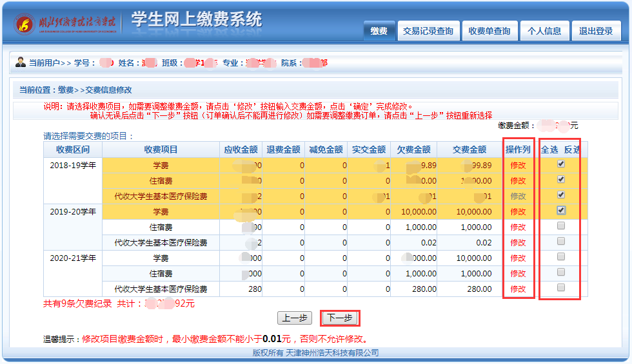Viewport: 632px width, 364px height.
Task: Click the university logo emblem
Action: (x=25, y=24)
